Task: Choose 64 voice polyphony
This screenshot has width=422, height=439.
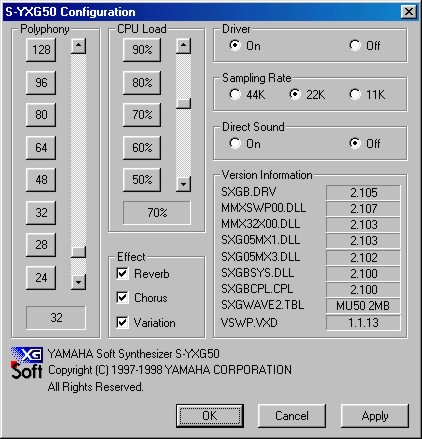Action: [x=41, y=147]
